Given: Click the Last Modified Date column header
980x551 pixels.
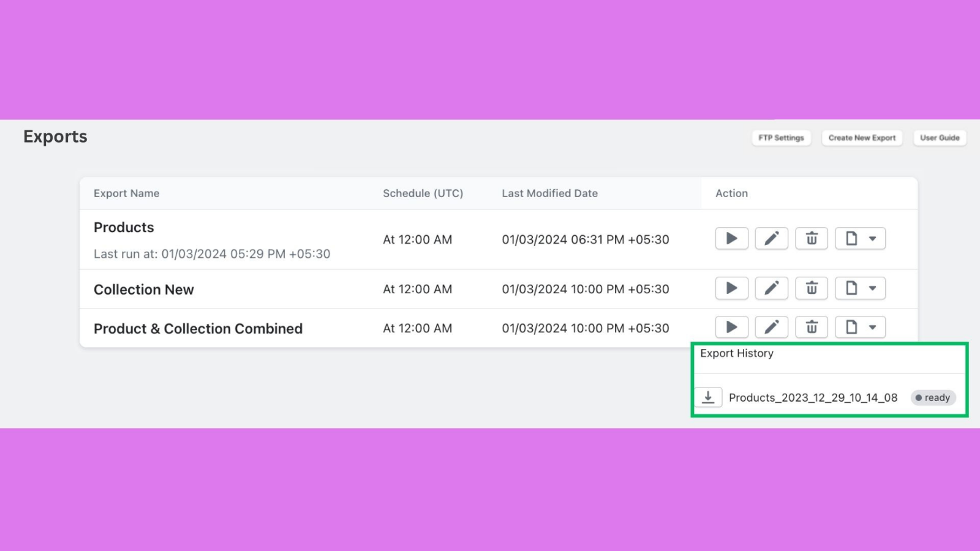Looking at the screenshot, I should pos(549,193).
